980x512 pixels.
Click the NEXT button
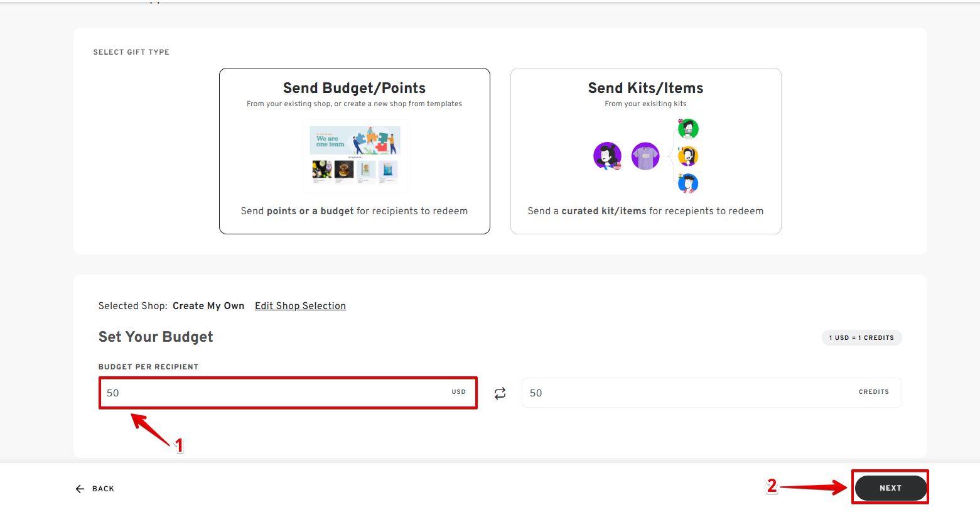pos(890,488)
